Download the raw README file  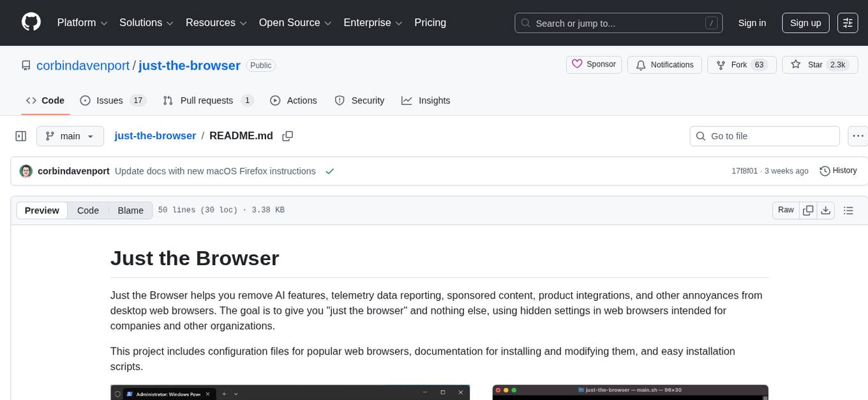[826, 210]
